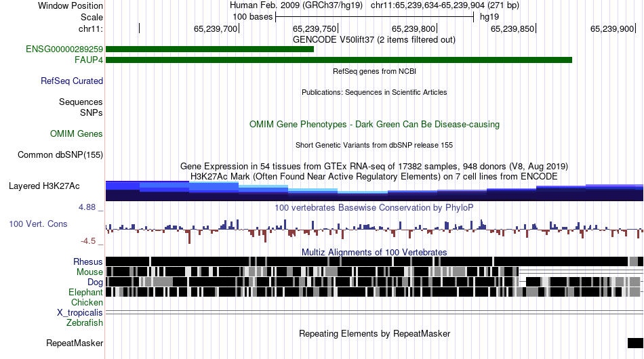Click Repeating Elements by RepeatMasker title

(374, 333)
